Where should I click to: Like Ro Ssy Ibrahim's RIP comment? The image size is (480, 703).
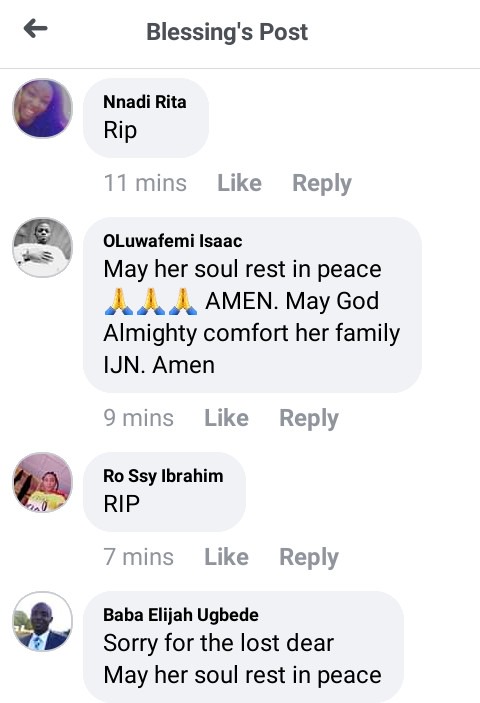tap(226, 557)
